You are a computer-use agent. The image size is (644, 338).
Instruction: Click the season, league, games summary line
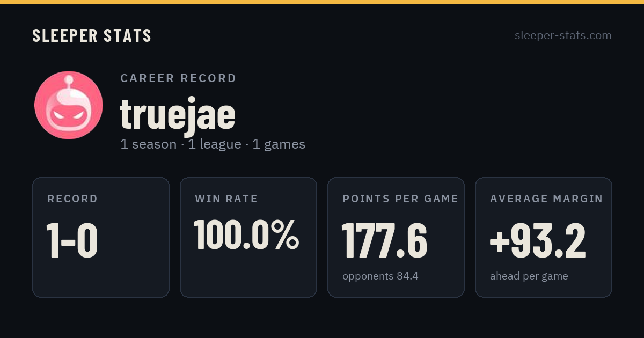point(213,144)
